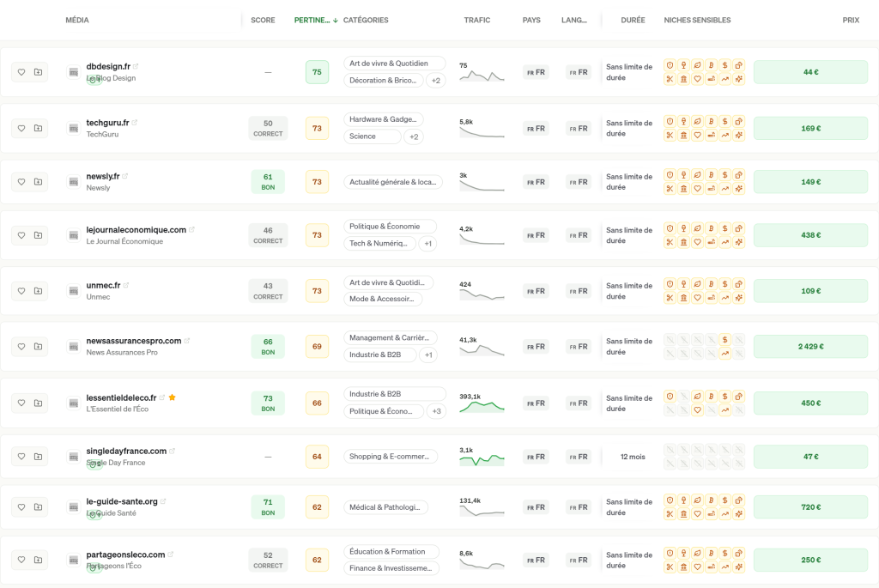
Task: Open the singledayfrance.com media link
Action: (x=126, y=452)
